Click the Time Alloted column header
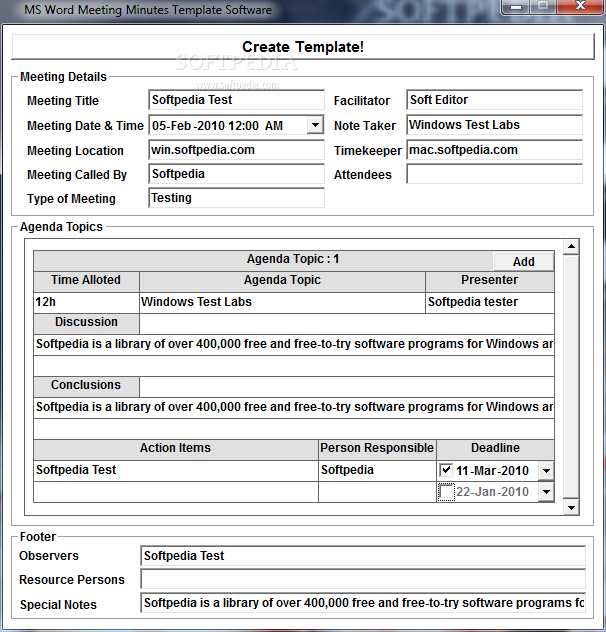Image resolution: width=606 pixels, height=632 pixels. coord(86,281)
